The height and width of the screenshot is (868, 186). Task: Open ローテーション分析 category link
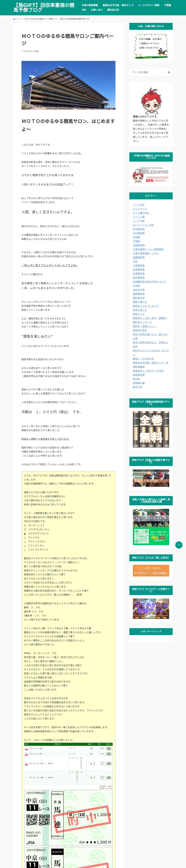coord(143,225)
